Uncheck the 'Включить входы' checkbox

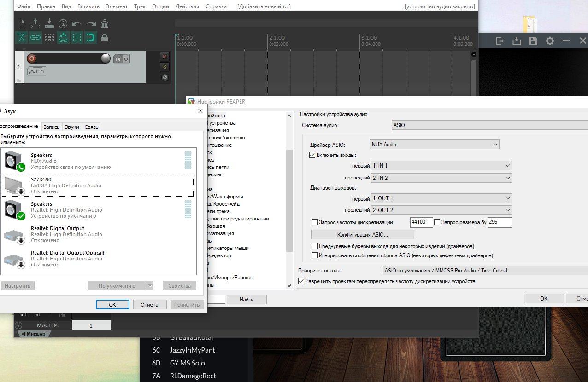312,155
